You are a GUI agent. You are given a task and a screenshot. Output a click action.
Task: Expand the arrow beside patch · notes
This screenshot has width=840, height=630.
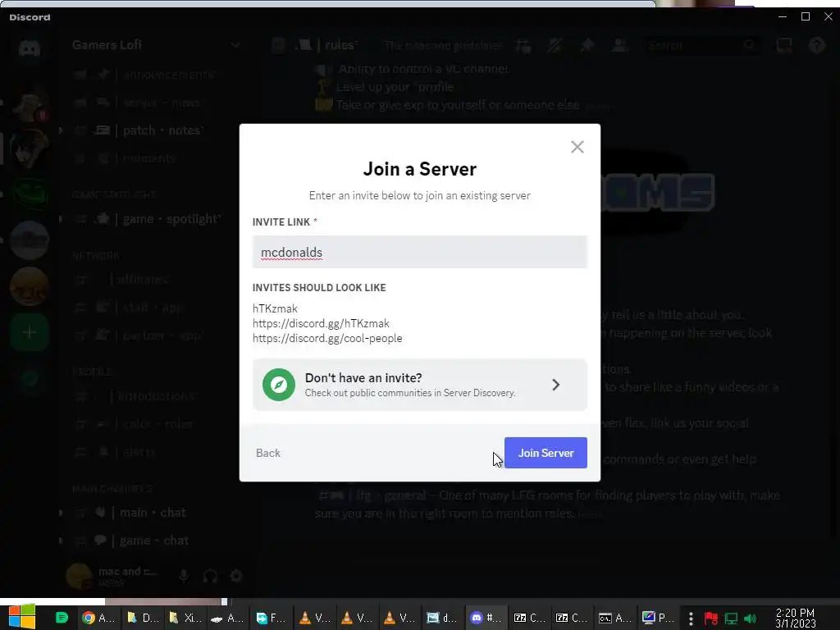point(61,130)
